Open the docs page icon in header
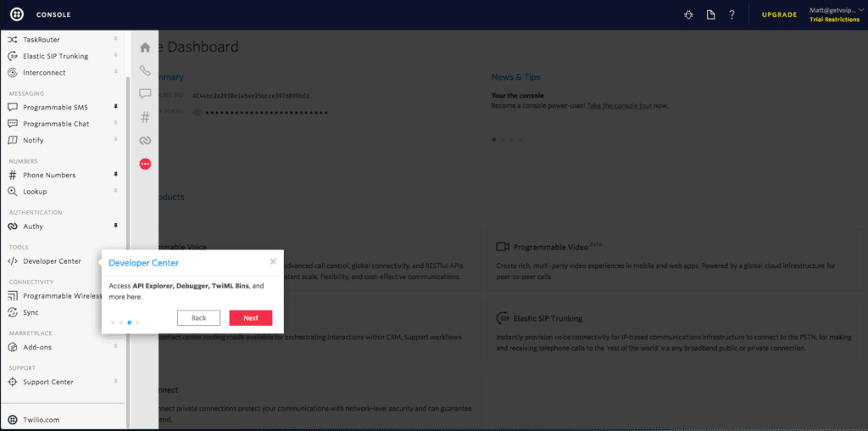Screen dimensions: 868x431 click(711, 15)
